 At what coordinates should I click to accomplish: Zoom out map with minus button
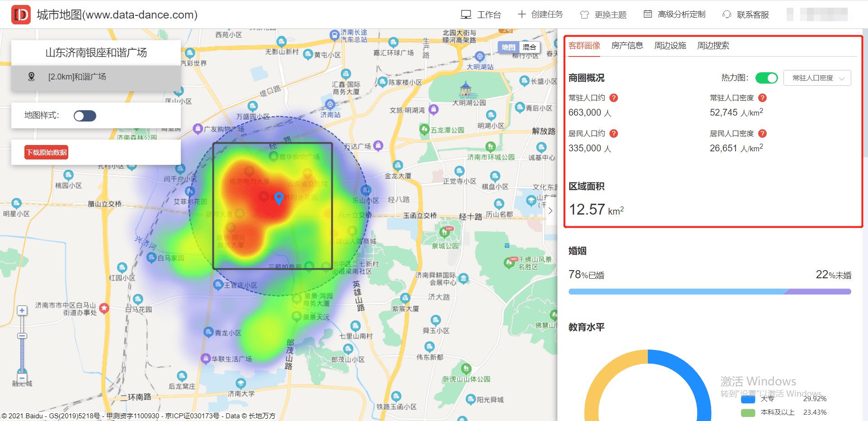click(22, 378)
